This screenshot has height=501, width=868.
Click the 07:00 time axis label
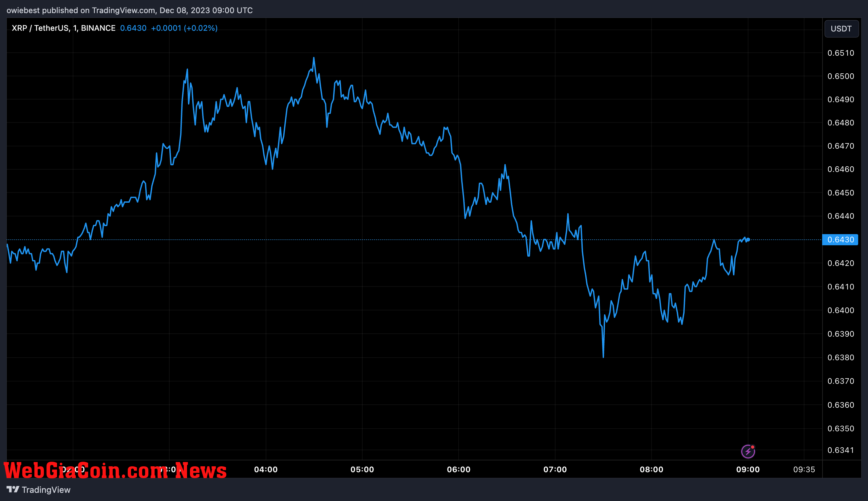pos(555,469)
